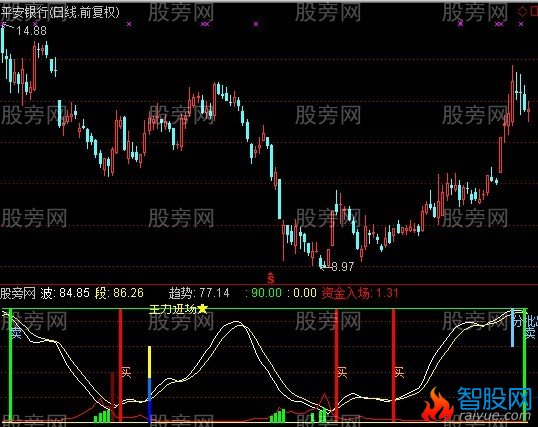Click the solid purple square marker at the chart top
The height and width of the screenshot is (427, 538).
pyautogui.click(x=460, y=24)
